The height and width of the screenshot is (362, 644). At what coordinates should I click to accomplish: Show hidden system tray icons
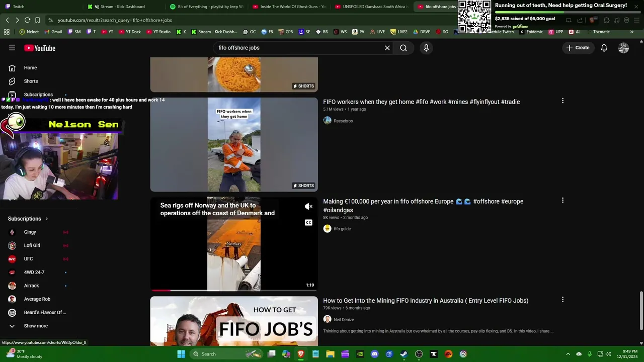[x=568, y=354]
